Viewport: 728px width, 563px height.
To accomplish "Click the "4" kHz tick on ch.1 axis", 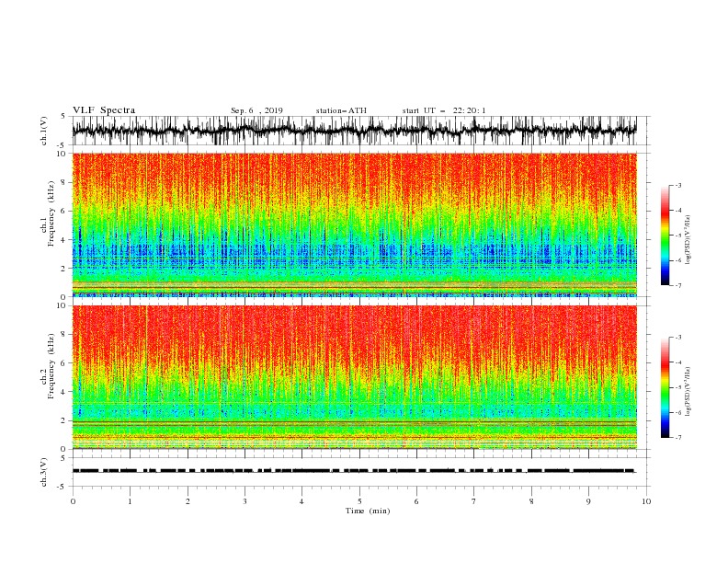I will tap(63, 240).
